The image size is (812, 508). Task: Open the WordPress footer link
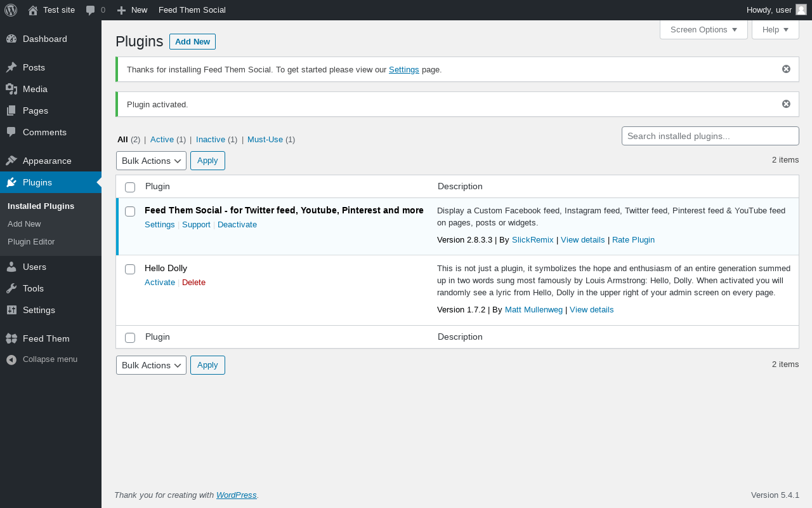pos(237,495)
